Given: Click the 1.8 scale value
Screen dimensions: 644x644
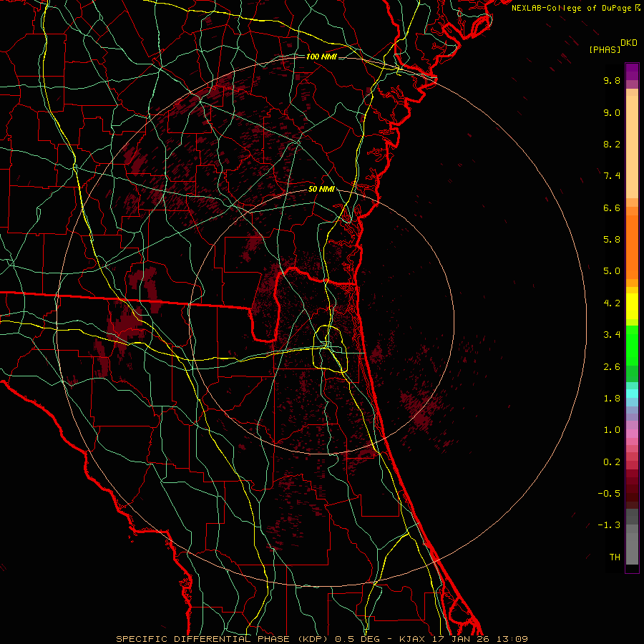Looking at the screenshot, I should coord(612,399).
